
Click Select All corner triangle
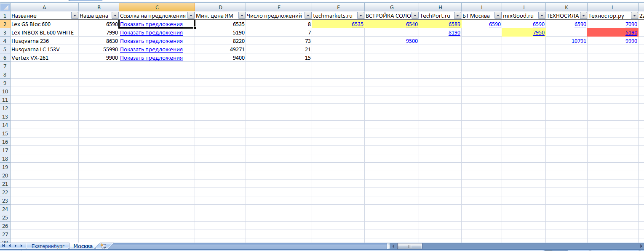coord(5,7)
